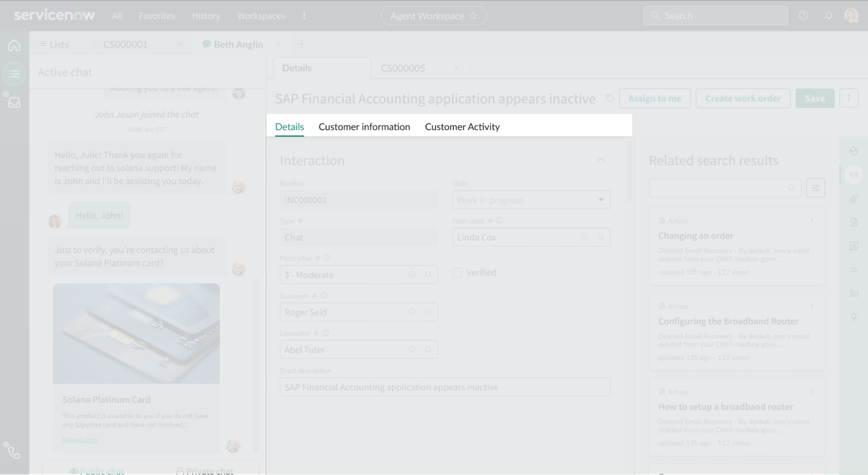Open the Inbox icon in left sidebar
Screen dimensions: 868x475
click(14, 102)
